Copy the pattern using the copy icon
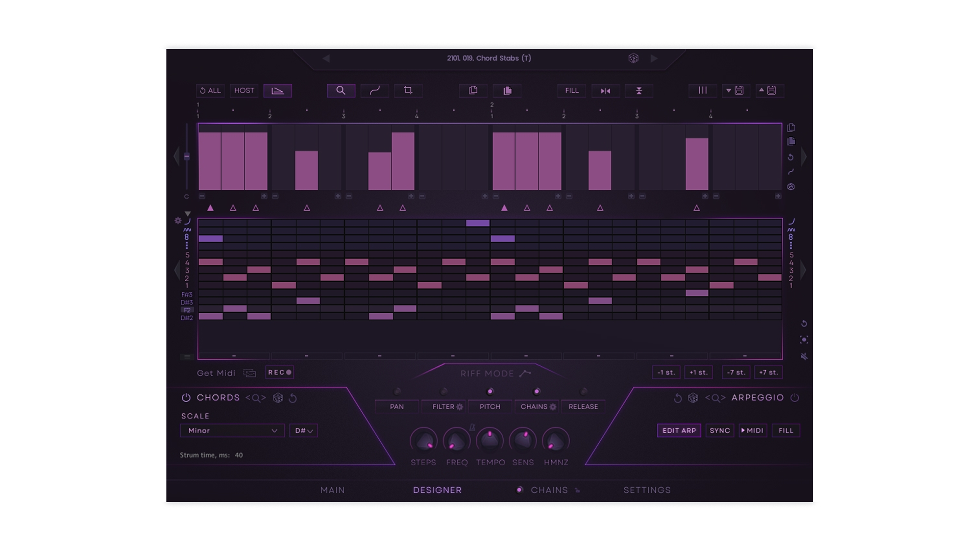The width and height of the screenshot is (980, 551). tap(473, 90)
